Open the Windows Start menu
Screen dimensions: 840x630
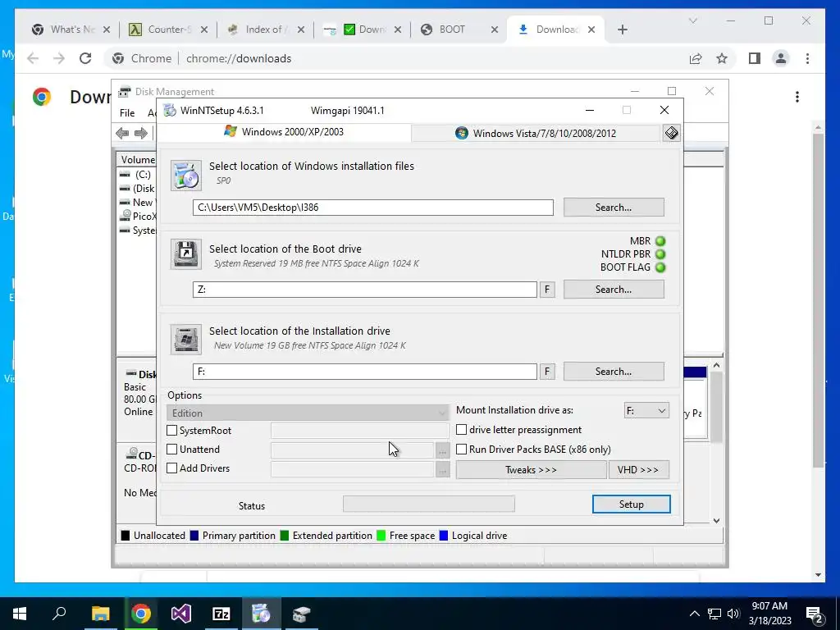click(x=20, y=614)
